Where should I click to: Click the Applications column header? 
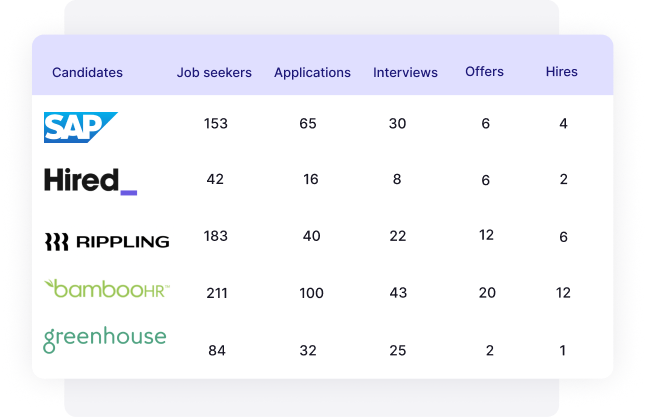312,73
